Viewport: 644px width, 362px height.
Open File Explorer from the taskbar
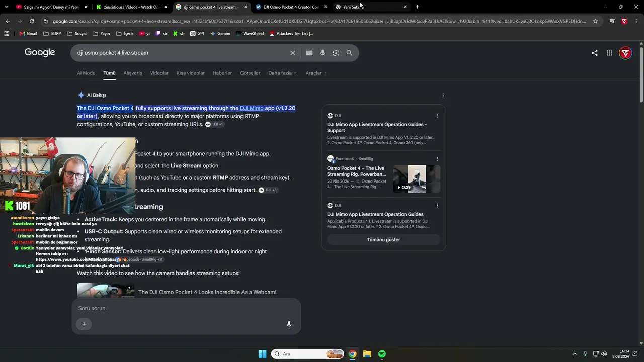pyautogui.click(x=367, y=354)
